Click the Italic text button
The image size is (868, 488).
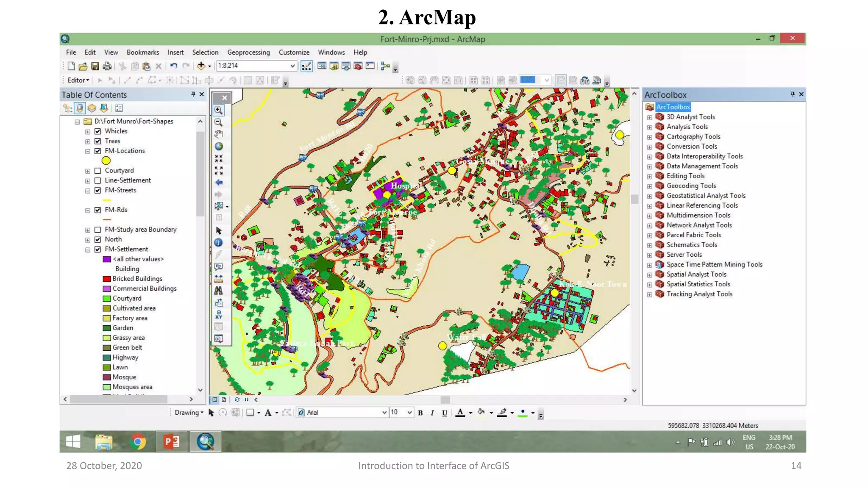(x=432, y=413)
